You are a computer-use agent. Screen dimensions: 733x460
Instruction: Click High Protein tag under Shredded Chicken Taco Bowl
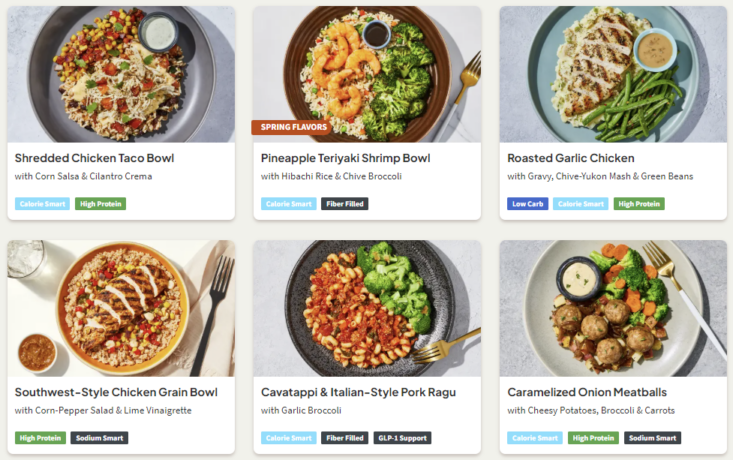pyautogui.click(x=100, y=204)
